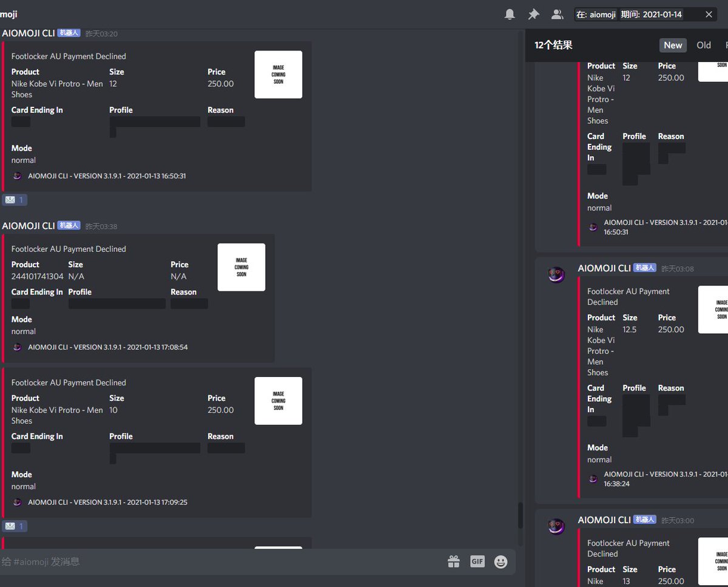Click AIOMOJI CLI name in 03:00 search result
728x587 pixels.
604,520
